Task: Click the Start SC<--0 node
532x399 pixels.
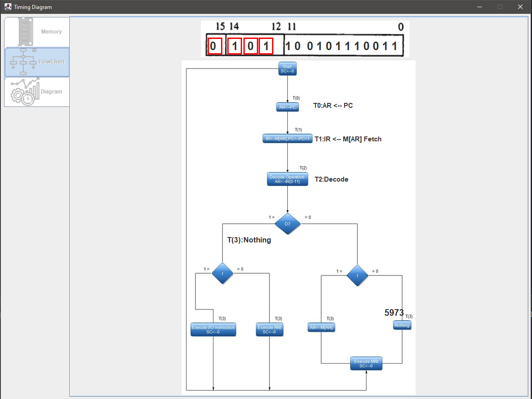Action: point(287,68)
